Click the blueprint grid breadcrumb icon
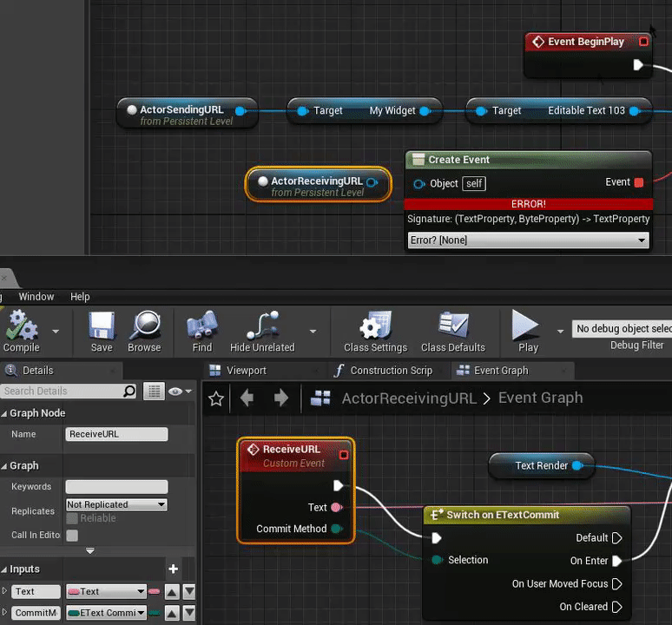Viewport: 672px width, 625px height. (x=320, y=398)
